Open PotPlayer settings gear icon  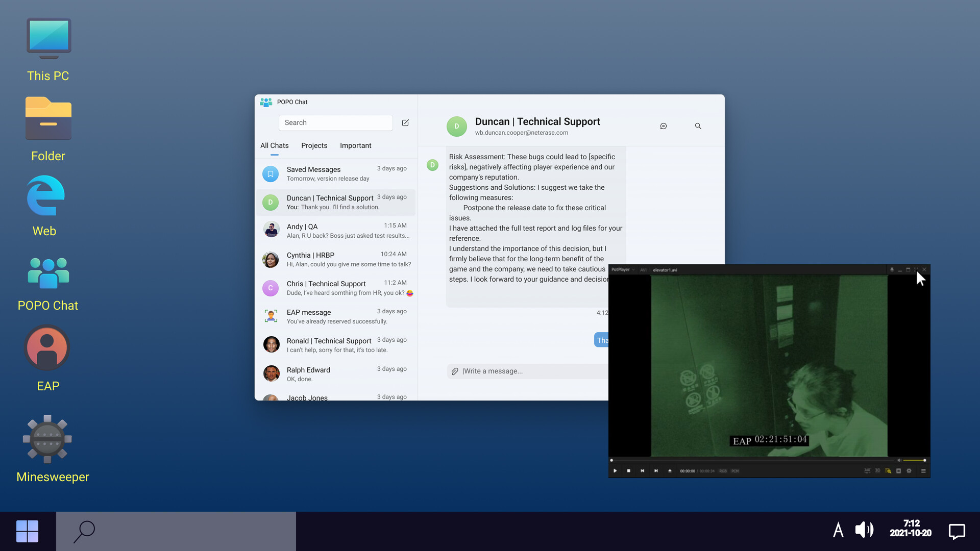909,471
